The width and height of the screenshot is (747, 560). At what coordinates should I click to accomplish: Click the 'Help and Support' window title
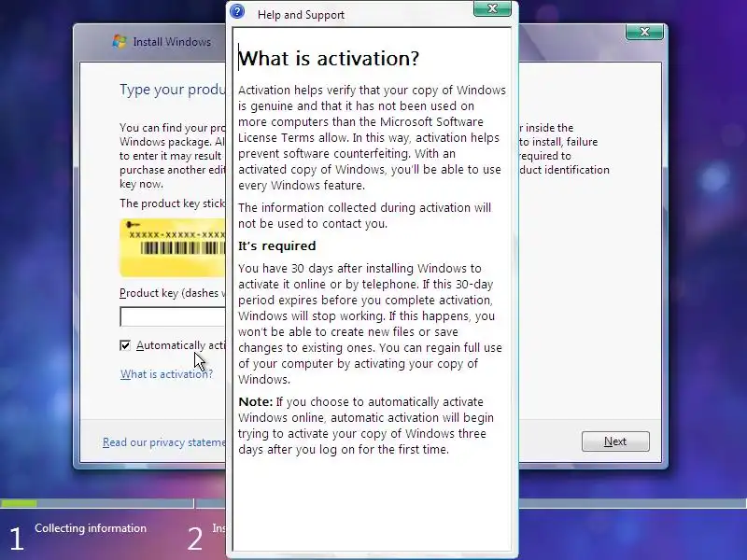pos(301,15)
